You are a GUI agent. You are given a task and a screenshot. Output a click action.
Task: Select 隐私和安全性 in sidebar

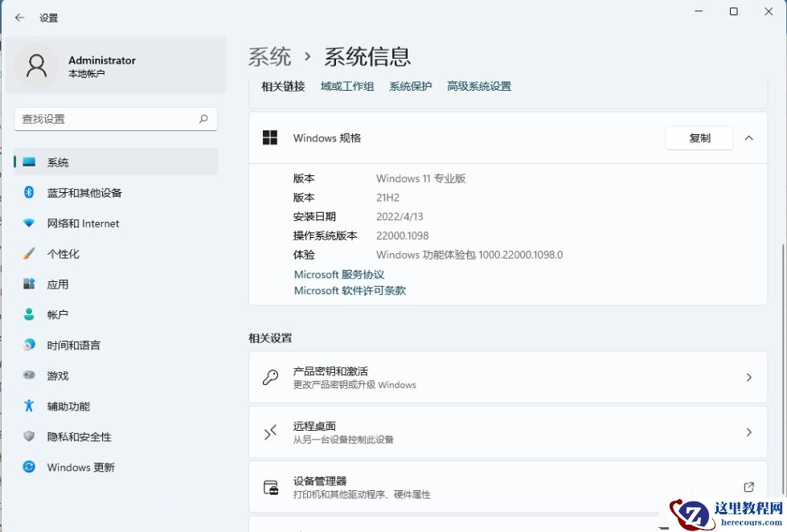click(x=80, y=436)
